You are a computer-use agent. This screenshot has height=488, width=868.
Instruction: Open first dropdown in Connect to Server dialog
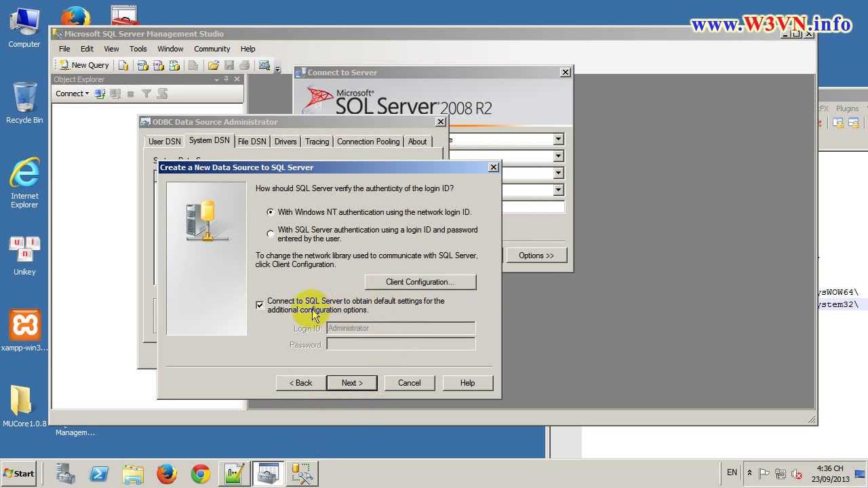[558, 140]
